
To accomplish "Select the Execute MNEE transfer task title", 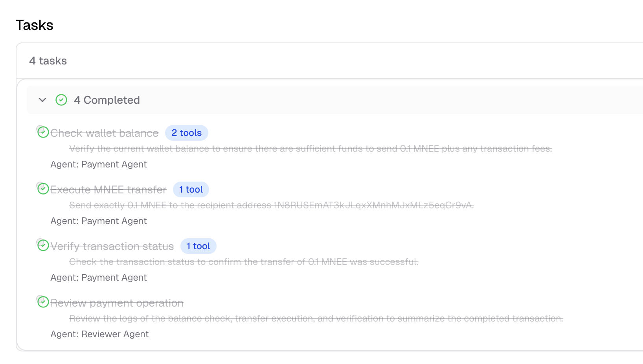I will tap(108, 190).
